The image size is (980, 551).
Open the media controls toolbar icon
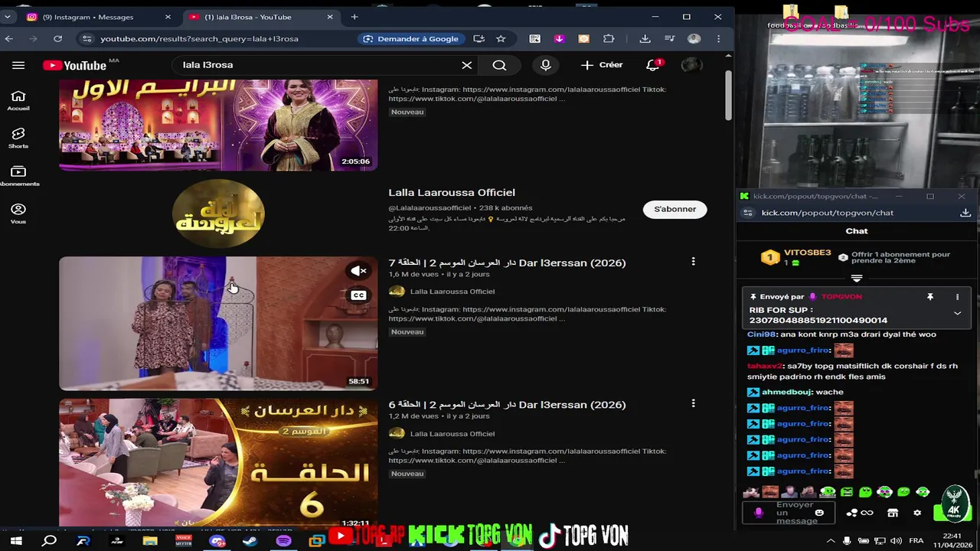click(x=669, y=38)
